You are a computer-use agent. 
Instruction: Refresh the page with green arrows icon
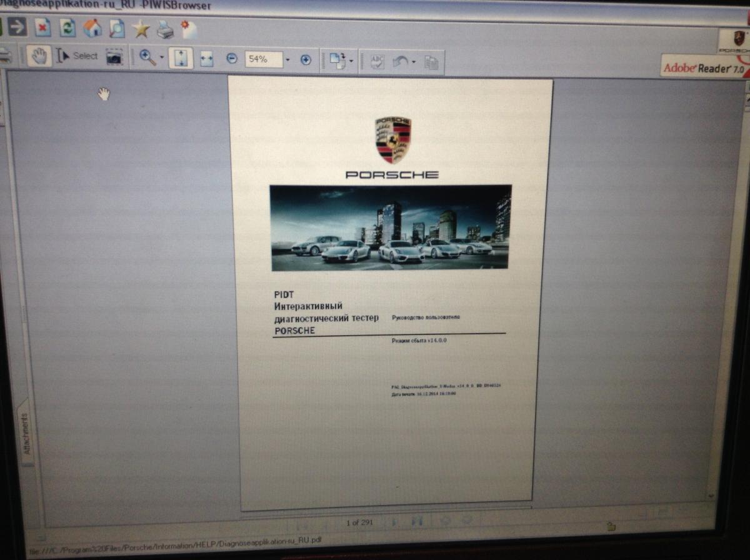pos(67,27)
